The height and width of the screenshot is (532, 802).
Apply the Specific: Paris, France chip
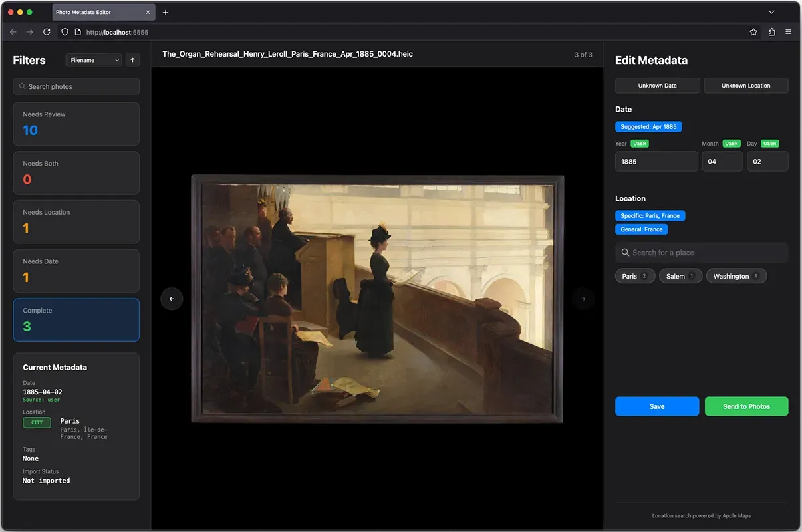pyautogui.click(x=650, y=216)
